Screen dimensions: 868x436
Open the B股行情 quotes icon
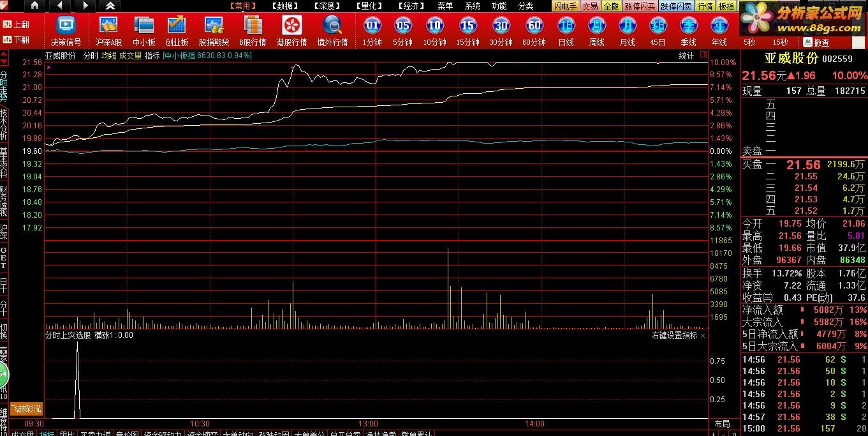click(x=253, y=31)
